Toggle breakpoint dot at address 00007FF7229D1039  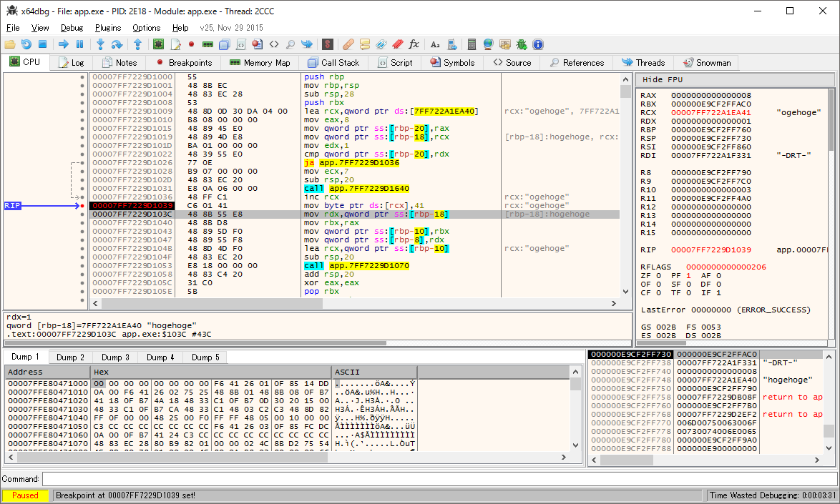pos(83,206)
